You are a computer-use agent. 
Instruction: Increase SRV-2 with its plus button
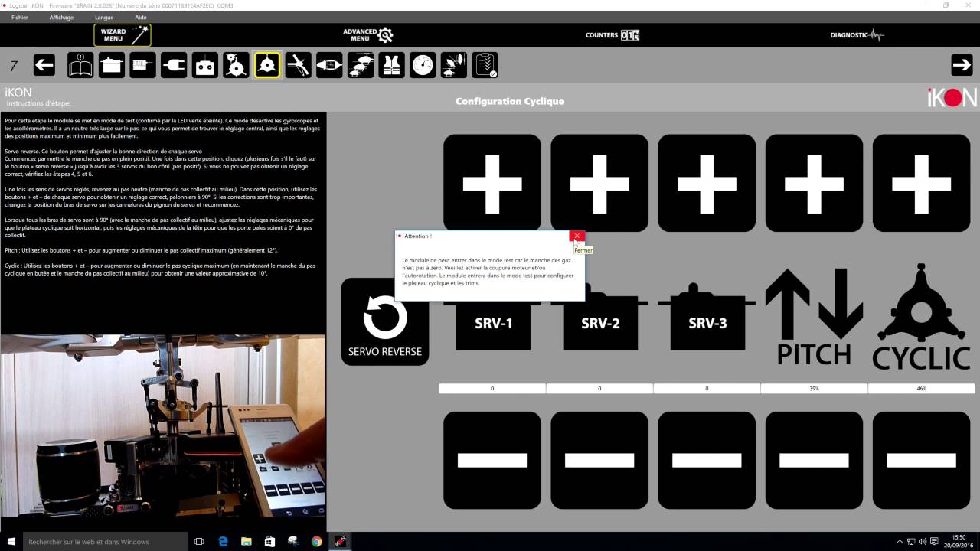(599, 183)
